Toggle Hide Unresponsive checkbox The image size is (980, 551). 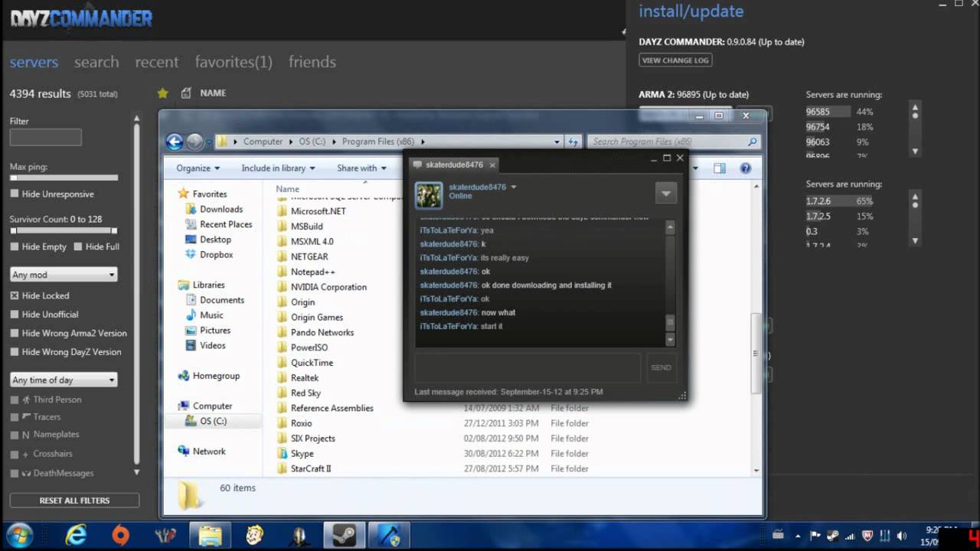pos(15,194)
